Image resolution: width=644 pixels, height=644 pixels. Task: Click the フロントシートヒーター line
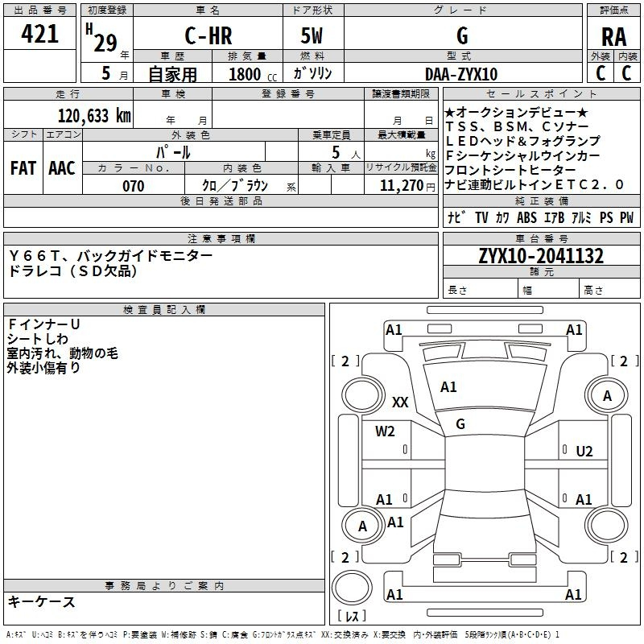click(x=510, y=170)
